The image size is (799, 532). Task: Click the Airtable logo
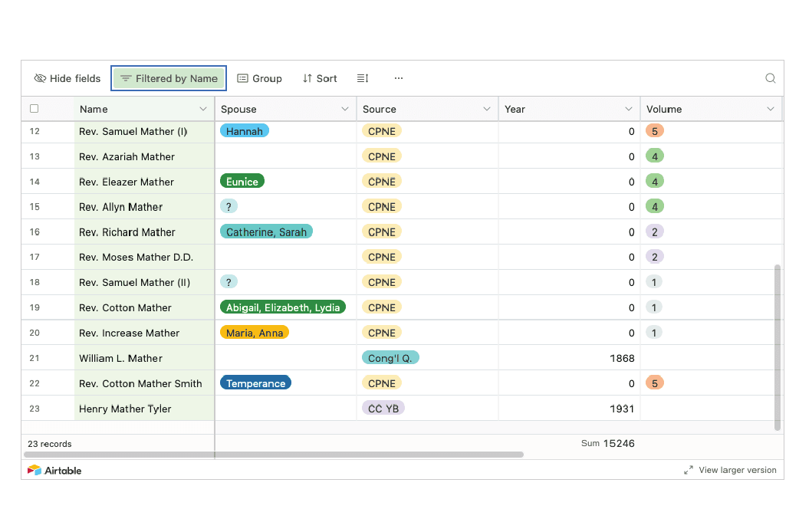(54, 470)
